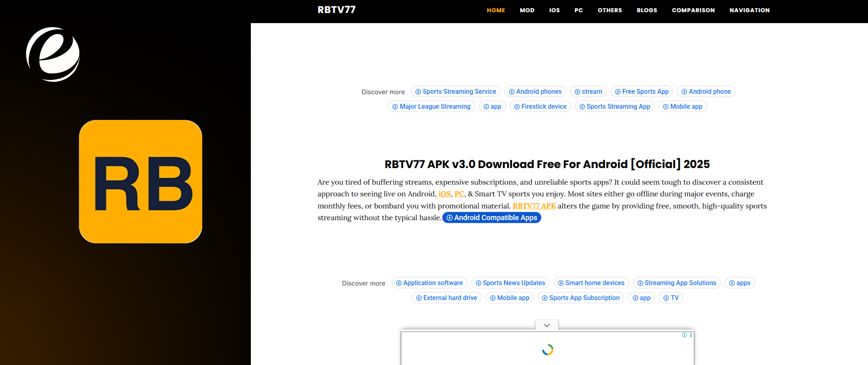Click the white swirl logo icon
This screenshot has width=868, height=365.
[53, 54]
